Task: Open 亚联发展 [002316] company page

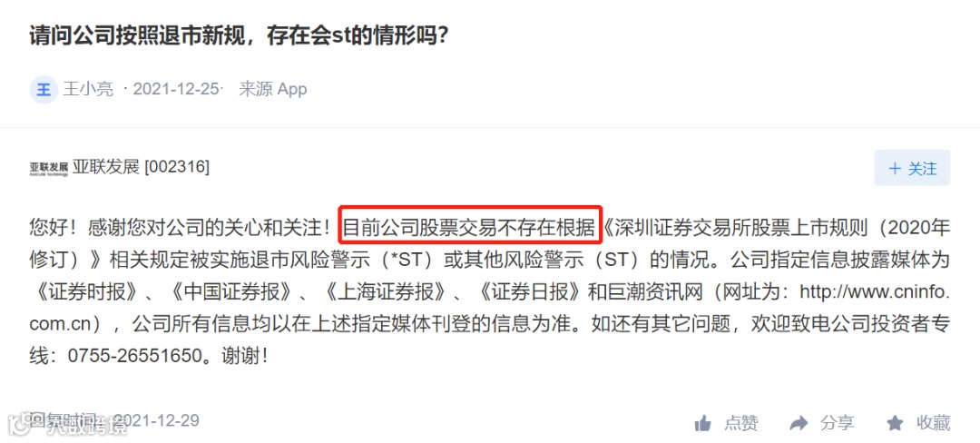Action: (x=141, y=167)
